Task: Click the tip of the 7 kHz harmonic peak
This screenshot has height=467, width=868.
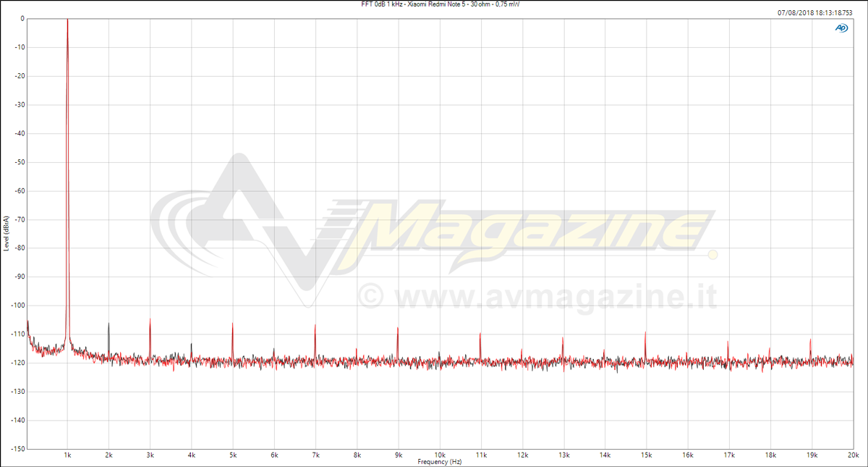Action: (x=315, y=325)
